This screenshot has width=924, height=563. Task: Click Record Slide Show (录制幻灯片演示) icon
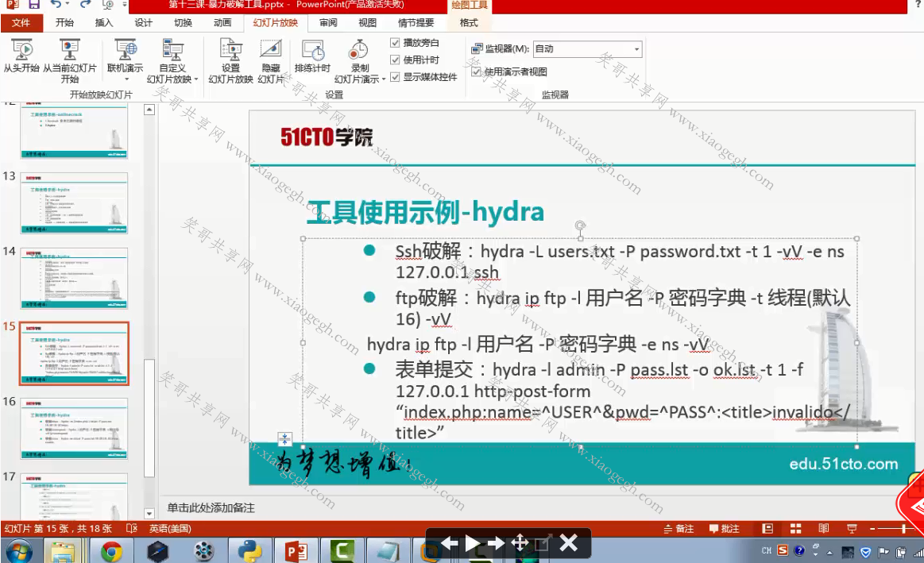[x=358, y=50]
